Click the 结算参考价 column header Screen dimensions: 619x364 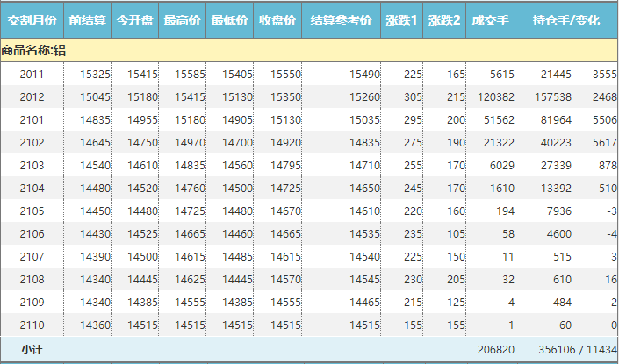341,19
